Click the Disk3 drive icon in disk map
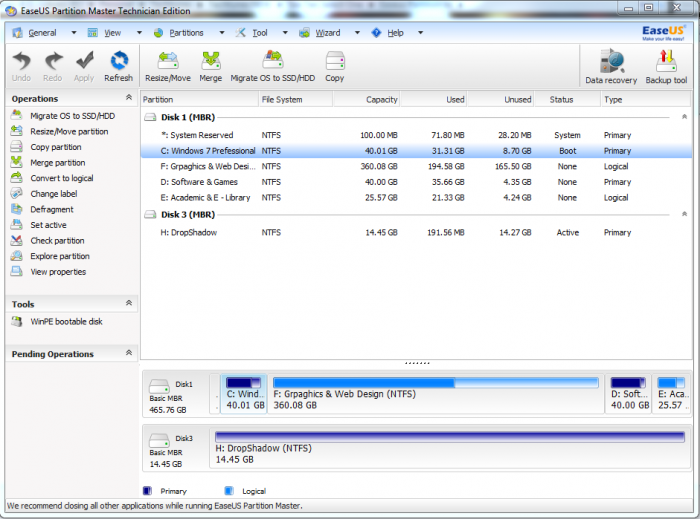This screenshot has width=700, height=519. [x=159, y=440]
